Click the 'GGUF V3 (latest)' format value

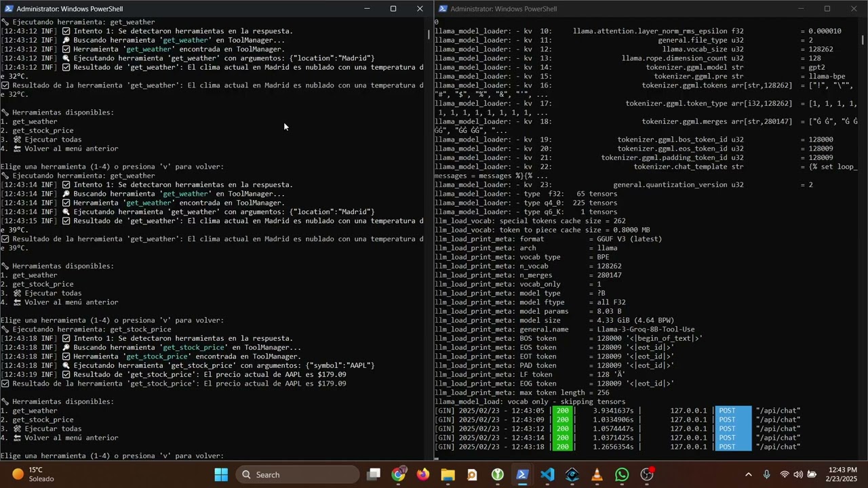tap(629, 239)
